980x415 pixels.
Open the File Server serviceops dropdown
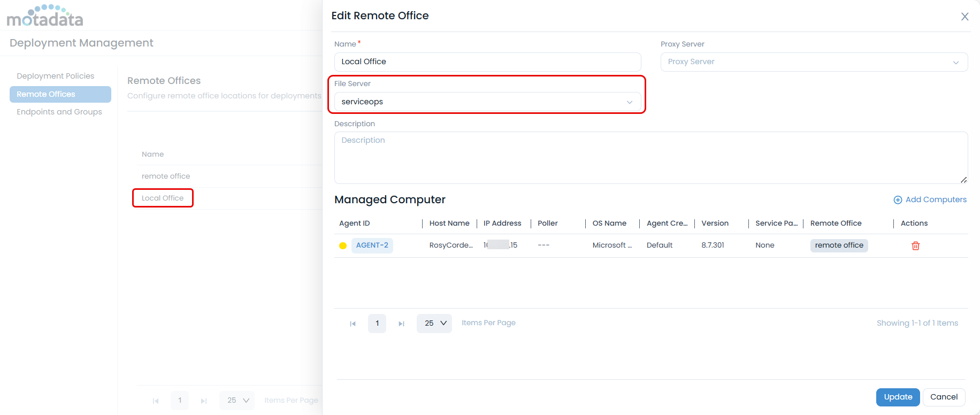(x=487, y=102)
